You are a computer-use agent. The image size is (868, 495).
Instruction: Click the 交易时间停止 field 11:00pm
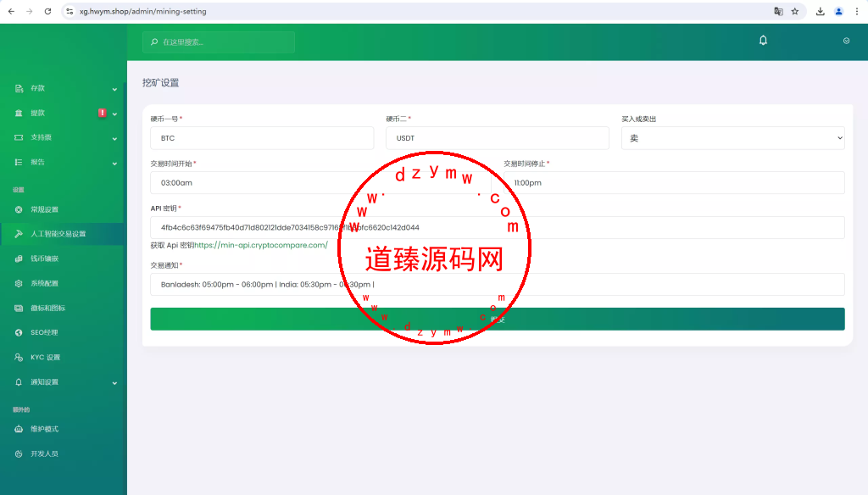[x=674, y=183]
